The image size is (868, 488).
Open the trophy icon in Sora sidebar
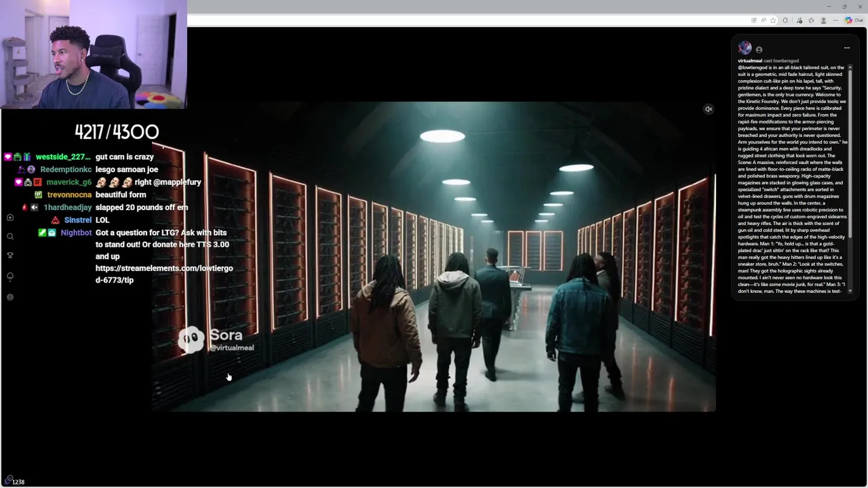[x=10, y=256]
